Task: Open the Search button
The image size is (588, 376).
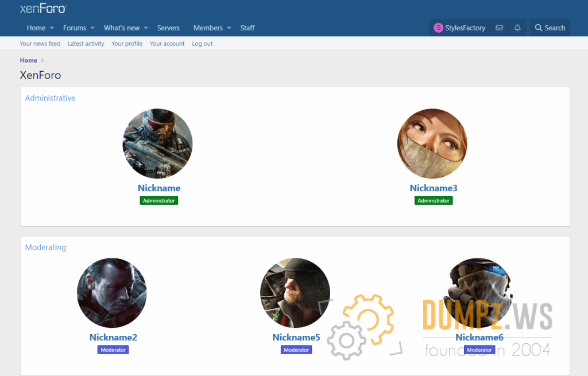Action: pyautogui.click(x=550, y=28)
